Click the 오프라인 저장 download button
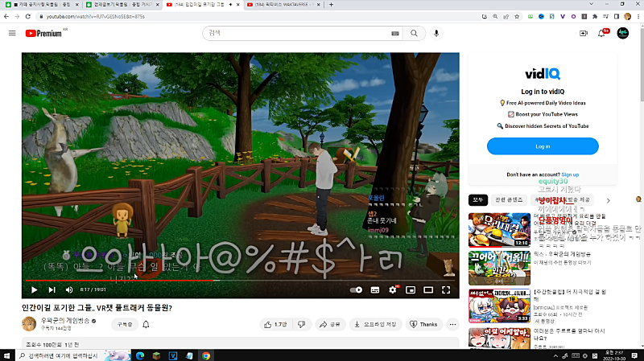The width and height of the screenshot is (644, 361). [x=375, y=324]
